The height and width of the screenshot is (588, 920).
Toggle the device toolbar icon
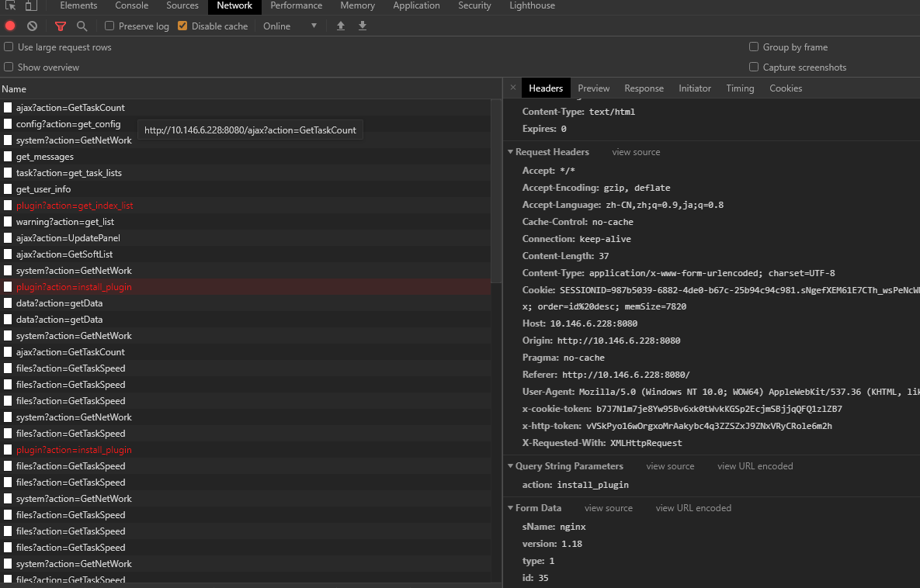(31, 5)
